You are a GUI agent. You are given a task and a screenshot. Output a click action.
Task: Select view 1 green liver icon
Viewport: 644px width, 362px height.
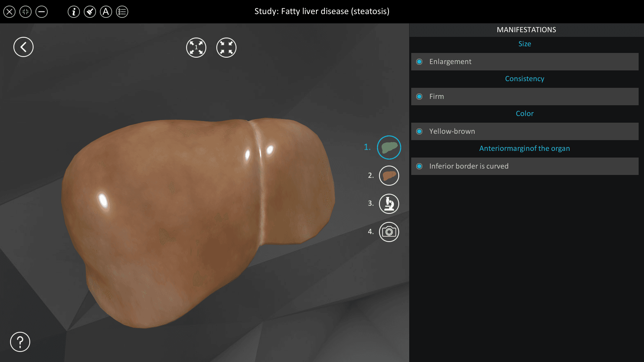point(389,147)
